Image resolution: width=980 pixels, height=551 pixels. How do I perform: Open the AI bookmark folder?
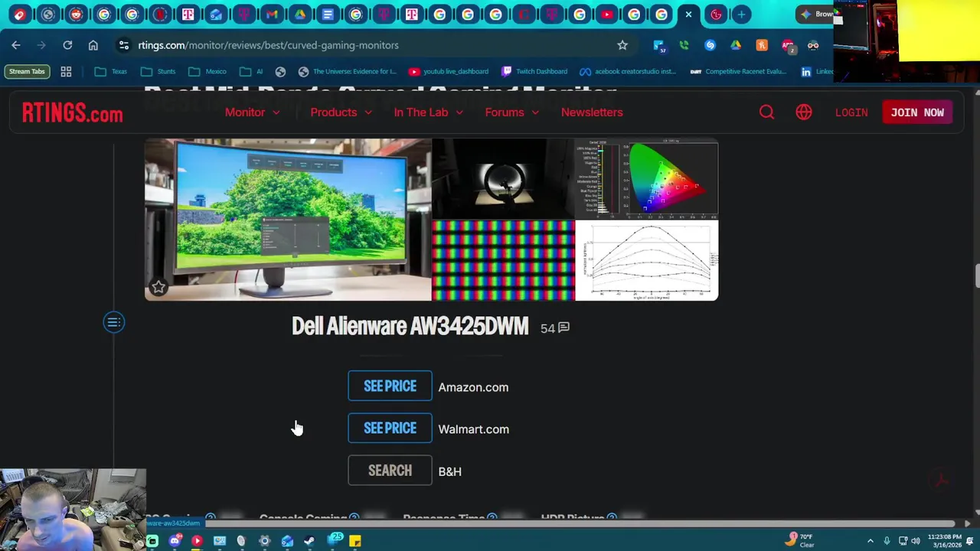pos(251,71)
